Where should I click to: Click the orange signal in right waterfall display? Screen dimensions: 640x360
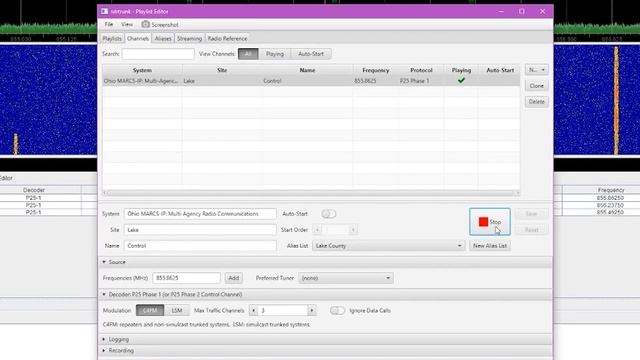[616, 100]
